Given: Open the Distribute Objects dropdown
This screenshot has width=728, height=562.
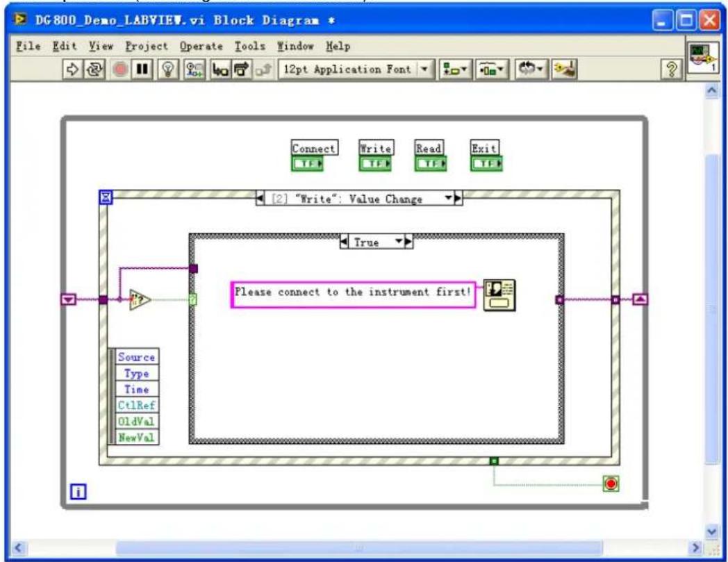Looking at the screenshot, I should [x=492, y=69].
